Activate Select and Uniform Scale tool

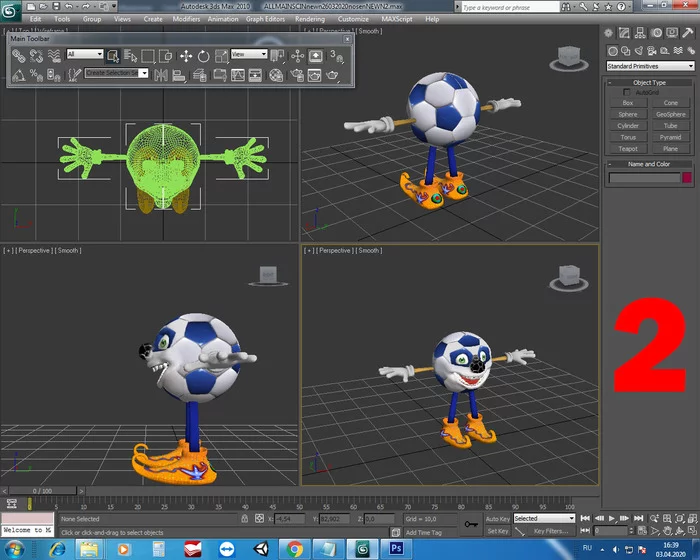[x=221, y=56]
